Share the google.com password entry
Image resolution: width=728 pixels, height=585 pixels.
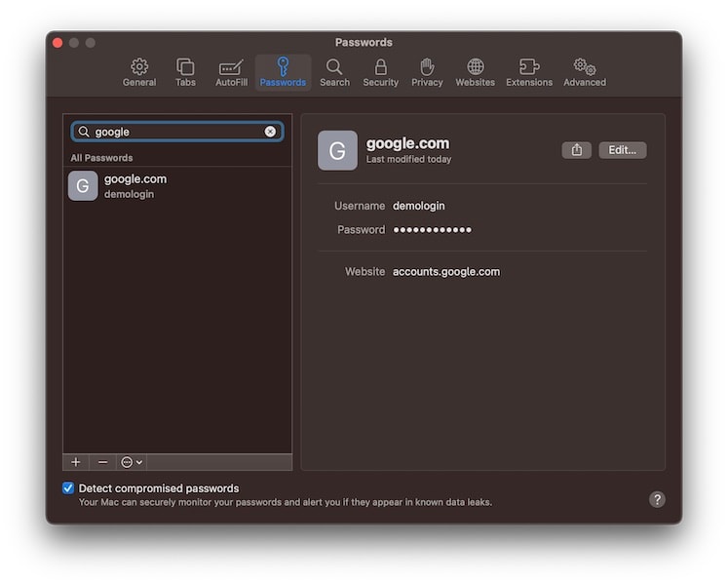576,150
